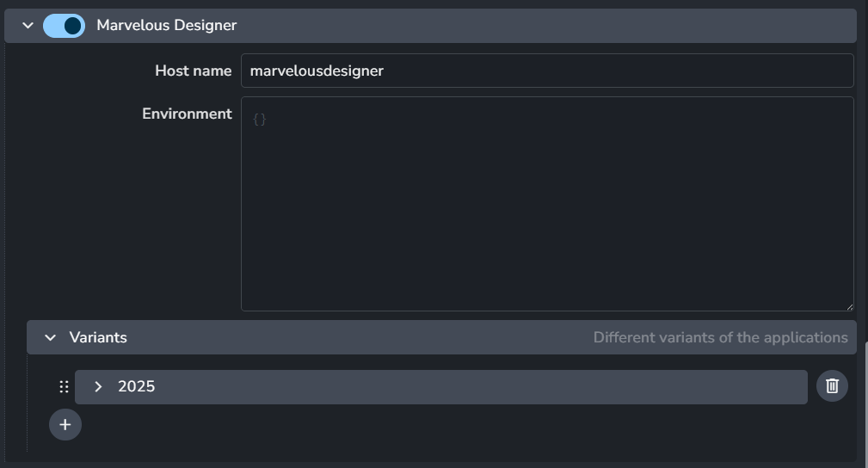Collapse the Variants section chevron

50,337
